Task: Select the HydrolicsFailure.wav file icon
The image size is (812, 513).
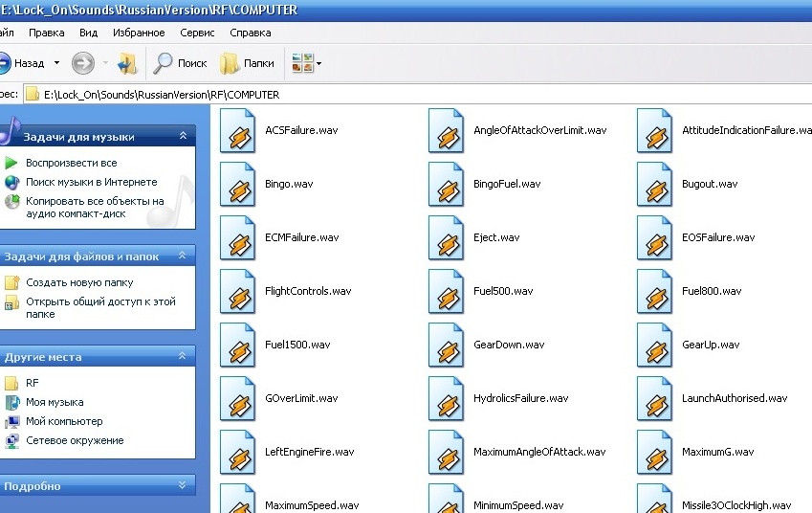Action: [x=447, y=398]
